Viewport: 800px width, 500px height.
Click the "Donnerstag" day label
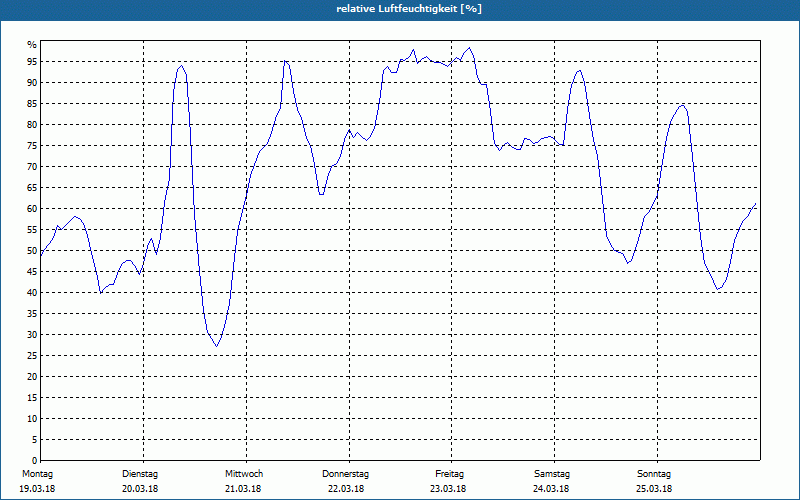point(345,474)
